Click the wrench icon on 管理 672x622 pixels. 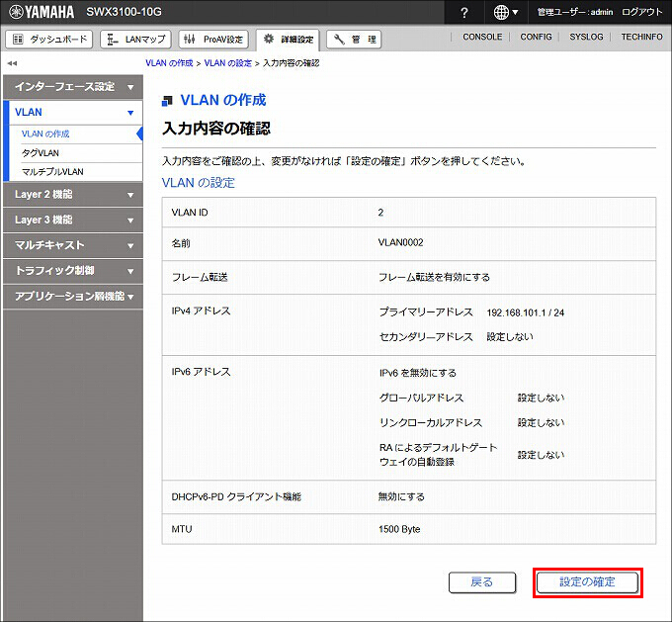point(339,40)
